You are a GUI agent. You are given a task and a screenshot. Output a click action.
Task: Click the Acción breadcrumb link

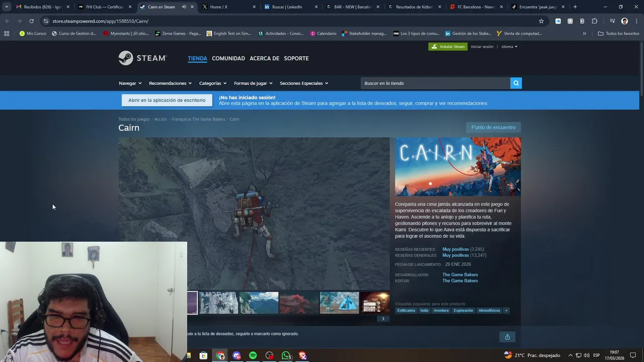pyautogui.click(x=160, y=119)
